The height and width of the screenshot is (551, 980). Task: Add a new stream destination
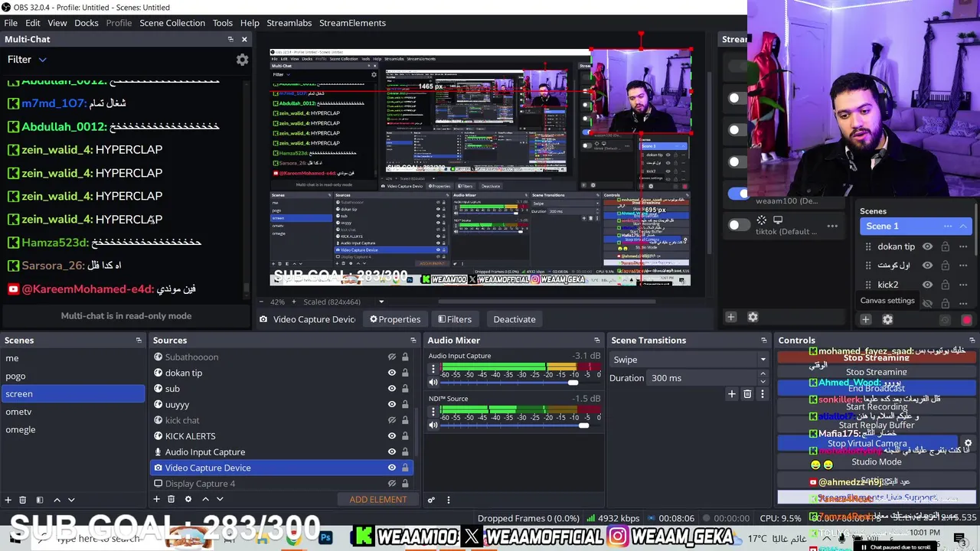pos(730,317)
